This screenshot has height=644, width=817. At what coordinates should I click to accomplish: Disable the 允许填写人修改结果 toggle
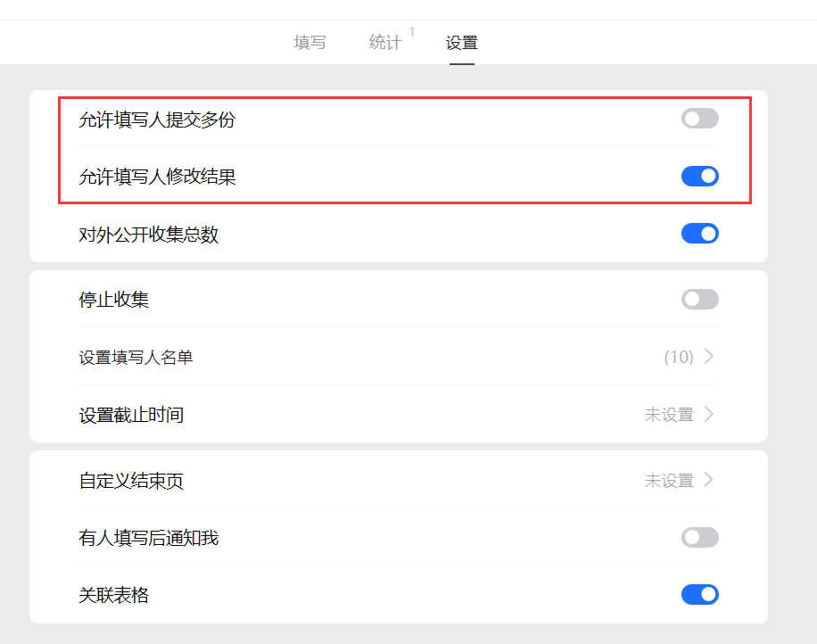pos(699,176)
